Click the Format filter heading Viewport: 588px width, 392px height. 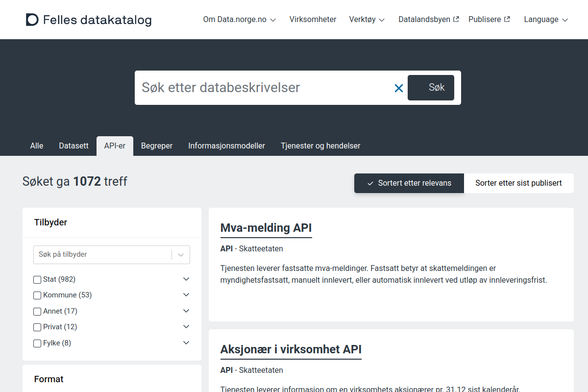click(49, 379)
